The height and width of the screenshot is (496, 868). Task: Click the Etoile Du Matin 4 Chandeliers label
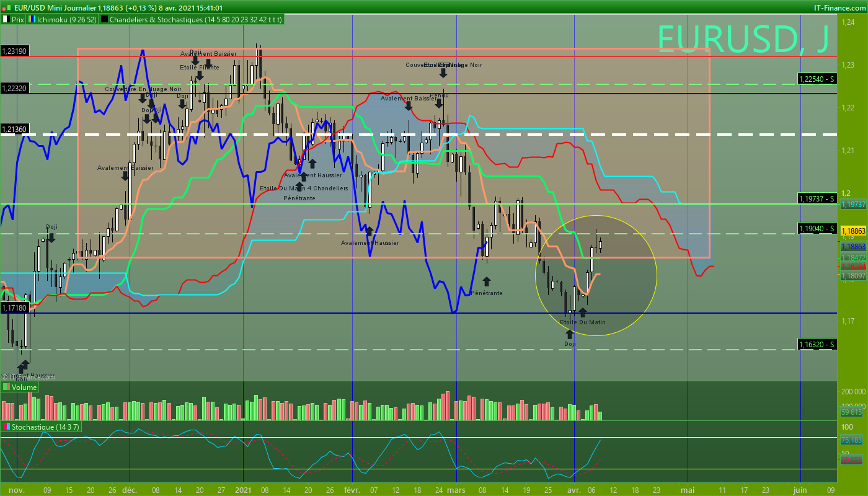(x=304, y=188)
